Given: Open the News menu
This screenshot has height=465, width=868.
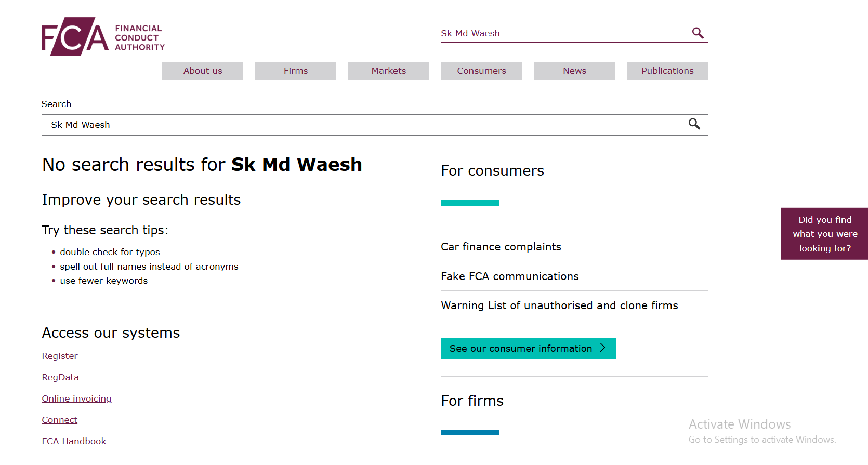Looking at the screenshot, I should pyautogui.click(x=574, y=71).
